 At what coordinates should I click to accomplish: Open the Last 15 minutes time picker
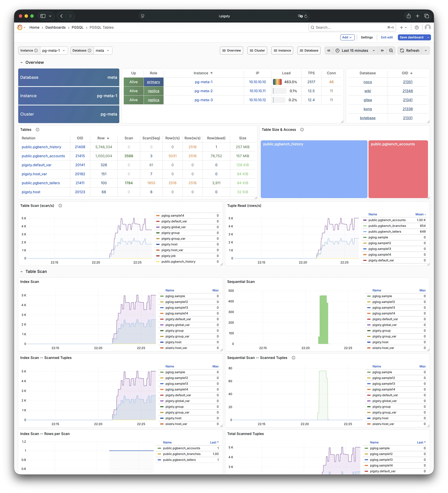pos(355,51)
